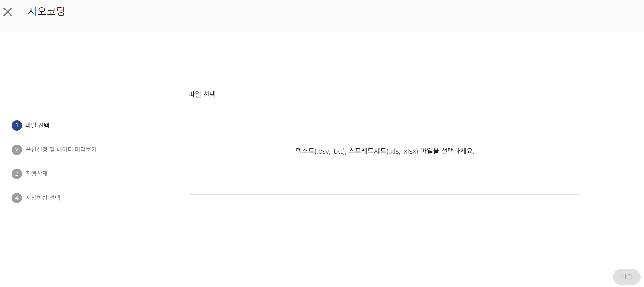The width and height of the screenshot is (644, 287).
Task: Click the 스프레드시트(.xls, .xlsx) text in upload box
Action: [x=383, y=151]
